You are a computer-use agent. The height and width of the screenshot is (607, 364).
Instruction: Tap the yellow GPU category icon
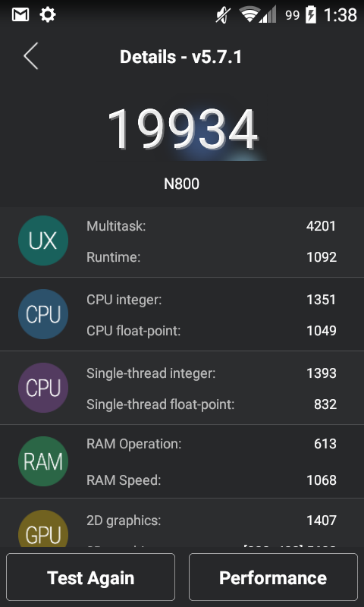[x=43, y=528]
